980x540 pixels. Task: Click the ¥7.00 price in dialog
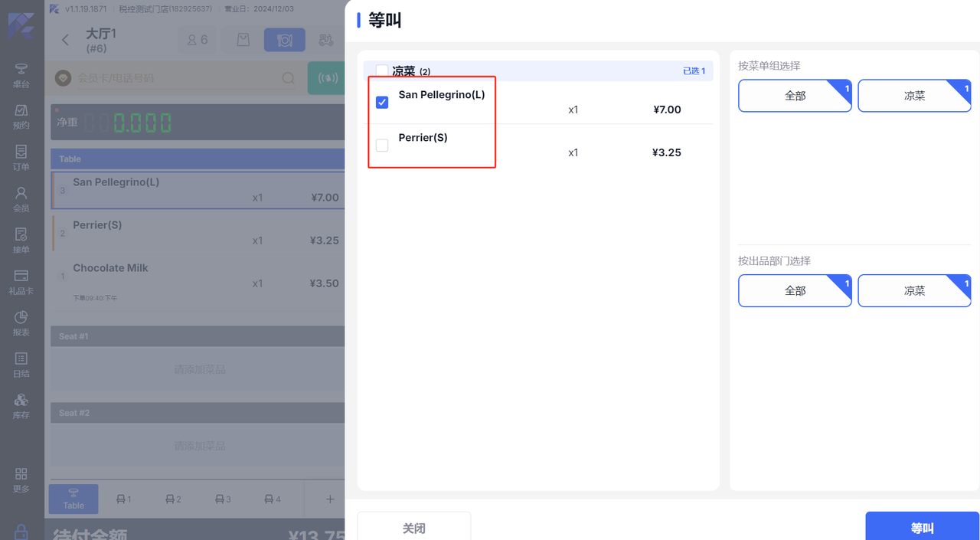coord(667,110)
